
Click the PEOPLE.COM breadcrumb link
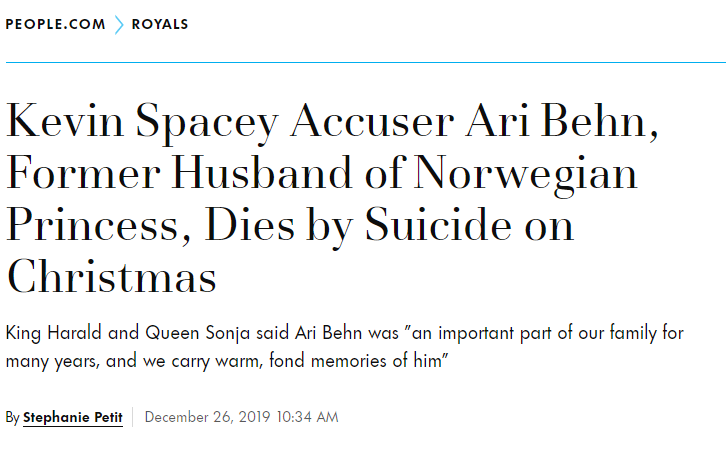tap(55, 24)
